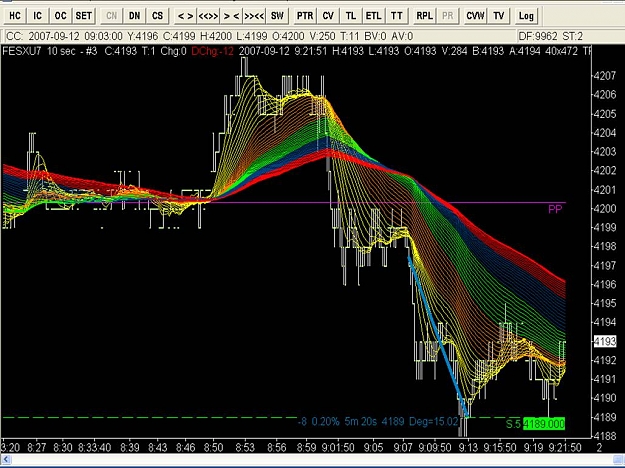Viewport: 625px width, 468px height.
Task: Click the 4207 price axis label
Action: point(605,76)
